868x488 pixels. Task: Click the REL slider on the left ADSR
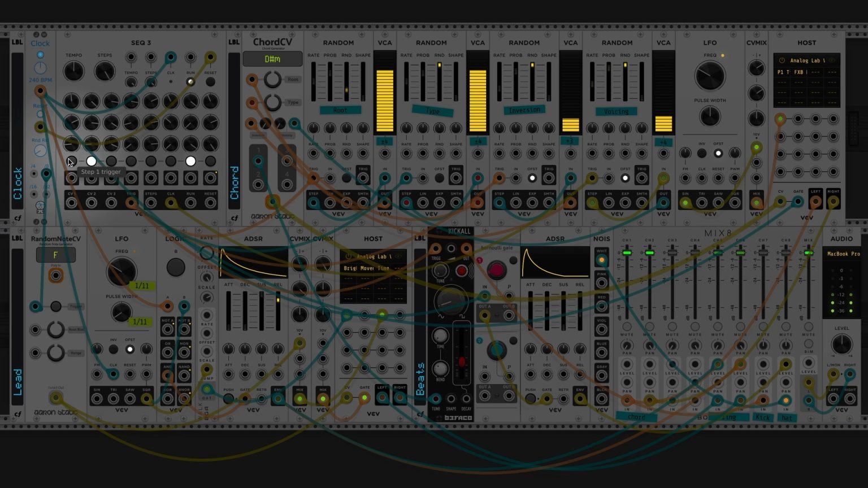(277, 311)
